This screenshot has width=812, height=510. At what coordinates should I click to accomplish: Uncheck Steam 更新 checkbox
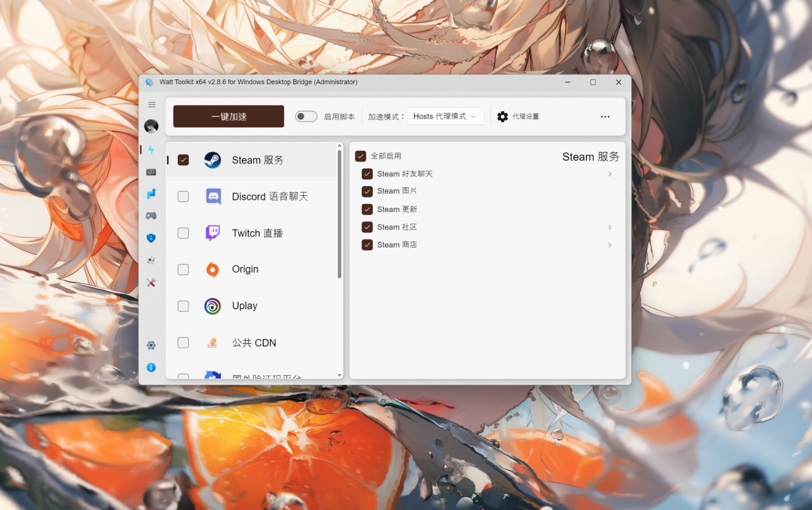coord(367,209)
